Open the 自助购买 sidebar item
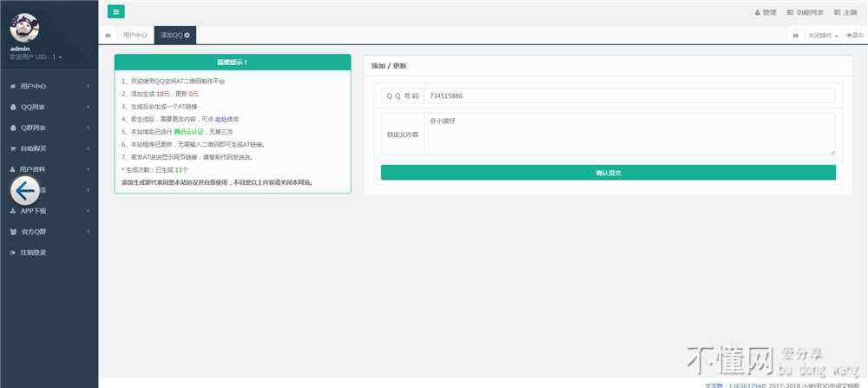 (49, 148)
